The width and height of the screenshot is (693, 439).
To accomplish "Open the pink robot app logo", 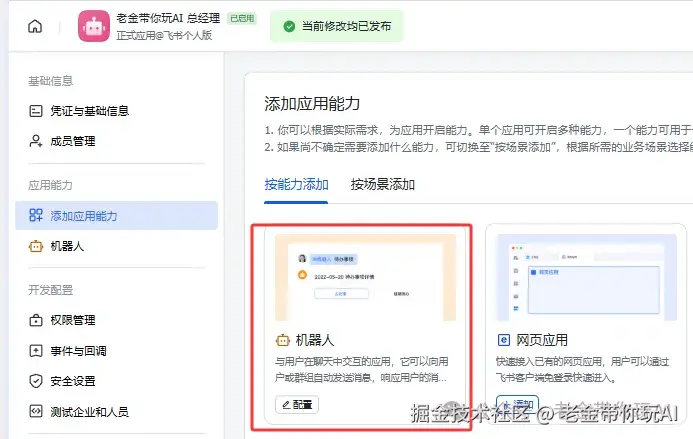I will pyautogui.click(x=94, y=26).
